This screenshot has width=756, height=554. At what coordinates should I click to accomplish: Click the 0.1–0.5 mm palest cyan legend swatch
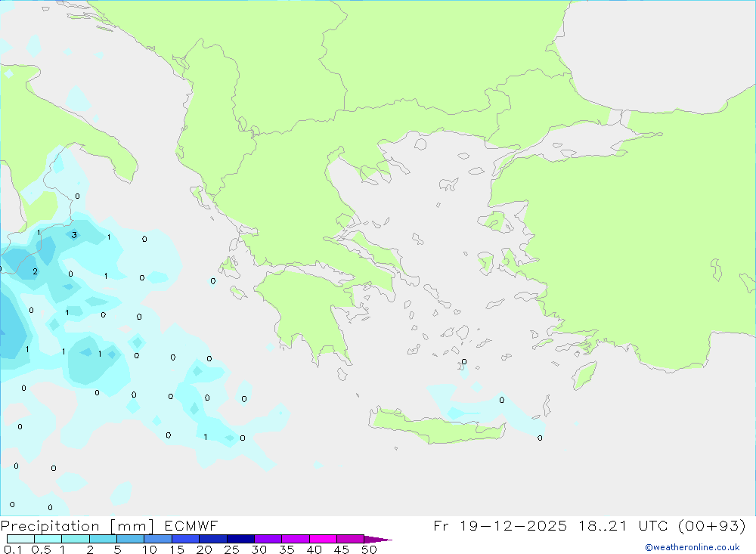[20, 539]
